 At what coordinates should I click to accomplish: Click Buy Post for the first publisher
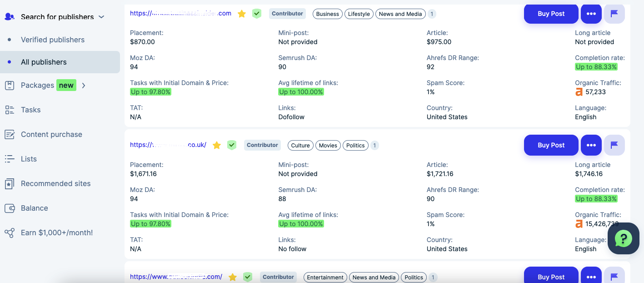(x=551, y=14)
